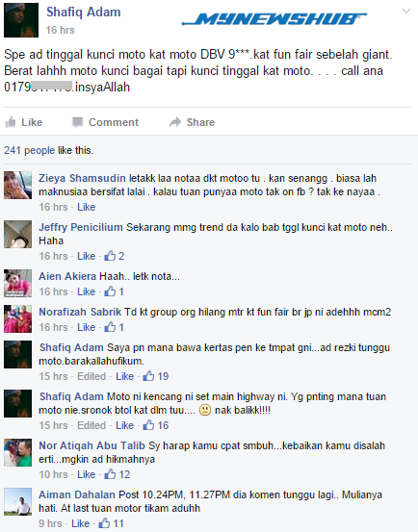Open Norafizah Sabrik's profile picture
The width and height of the screenshot is (418, 532).
[x=17, y=318]
